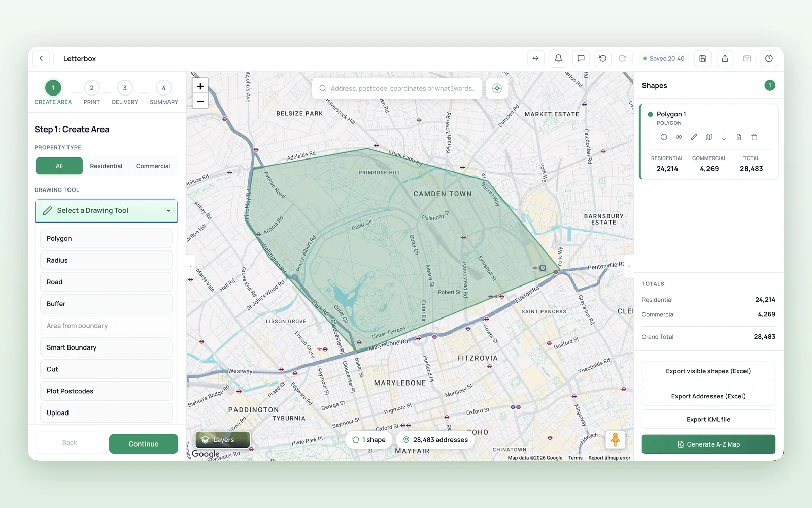Click Export KML file button
The width and height of the screenshot is (812, 508).
[x=708, y=419]
